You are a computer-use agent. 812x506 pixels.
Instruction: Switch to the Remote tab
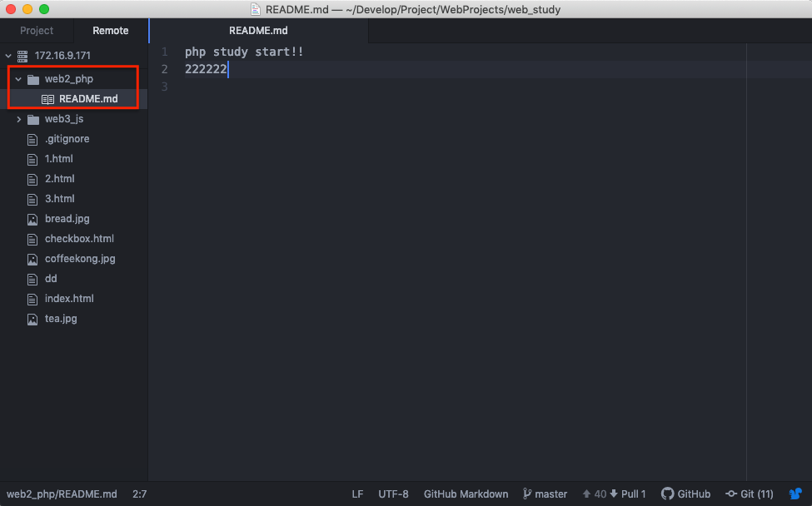(110, 31)
